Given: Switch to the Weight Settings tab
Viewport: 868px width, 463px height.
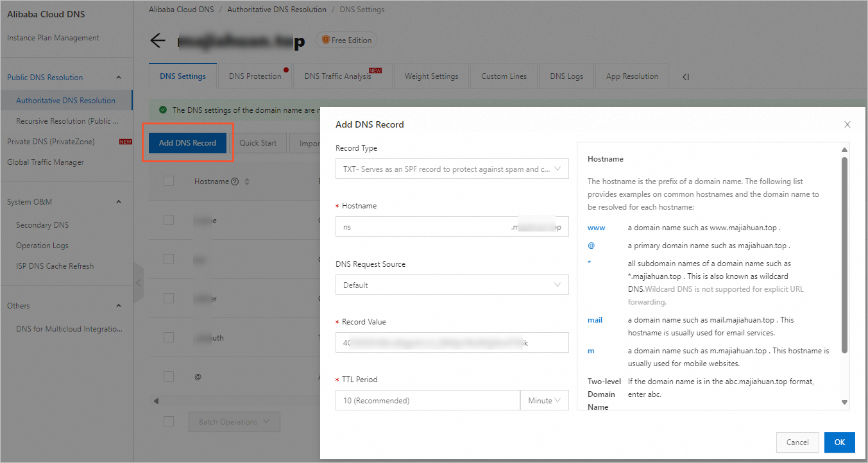Looking at the screenshot, I should (430, 76).
